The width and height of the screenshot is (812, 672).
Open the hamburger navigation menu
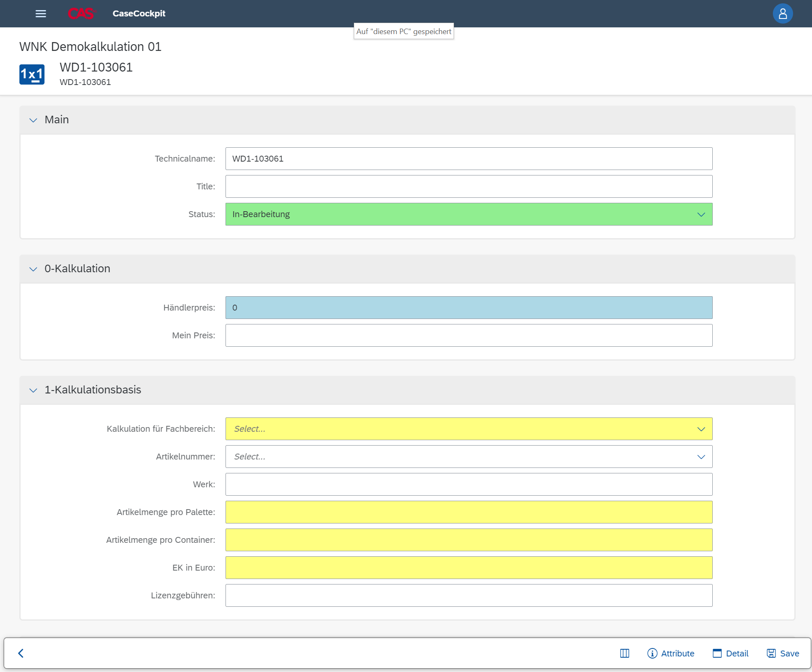pyautogui.click(x=41, y=13)
